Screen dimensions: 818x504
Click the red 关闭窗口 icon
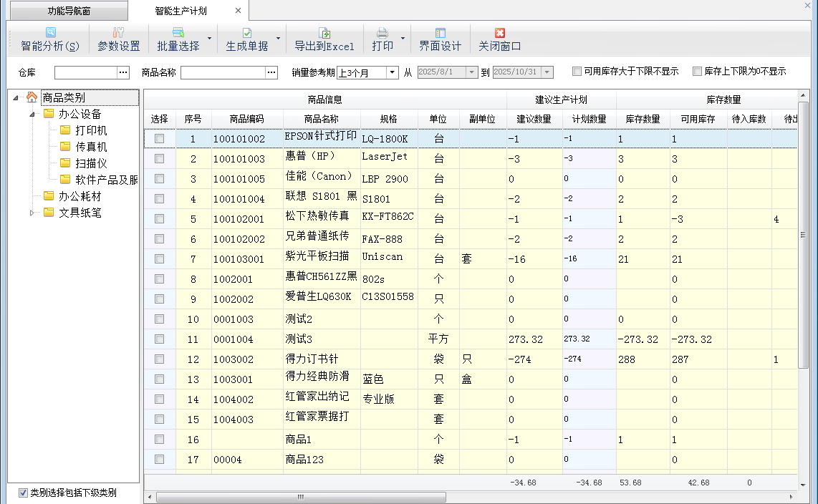tap(500, 33)
